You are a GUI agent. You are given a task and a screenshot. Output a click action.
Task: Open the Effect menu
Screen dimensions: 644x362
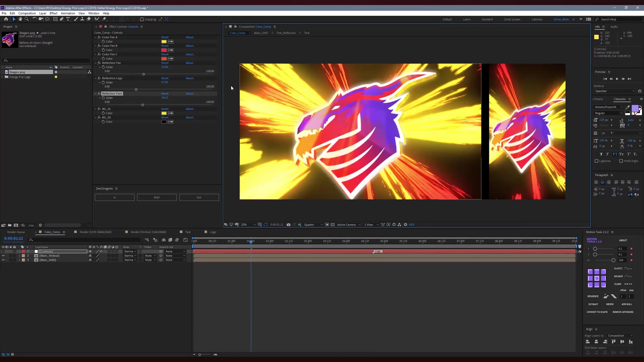(x=54, y=13)
